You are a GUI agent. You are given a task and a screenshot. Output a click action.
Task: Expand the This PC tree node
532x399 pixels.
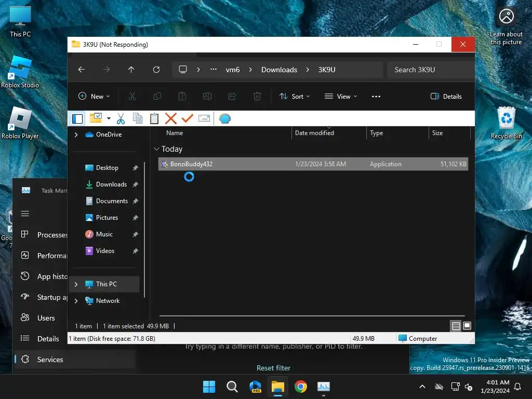coord(76,284)
